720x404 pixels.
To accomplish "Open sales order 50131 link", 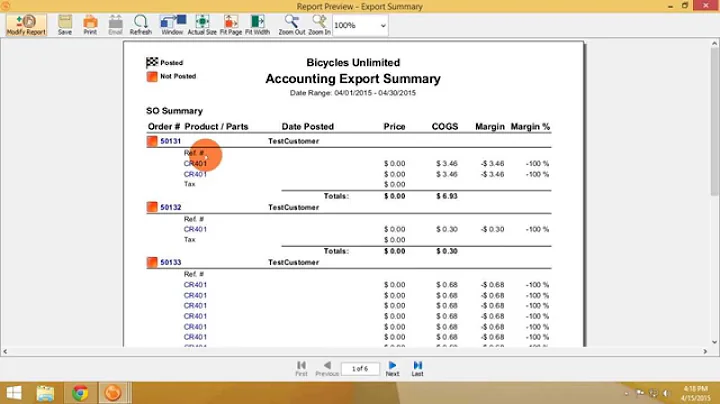I will click(x=170, y=141).
